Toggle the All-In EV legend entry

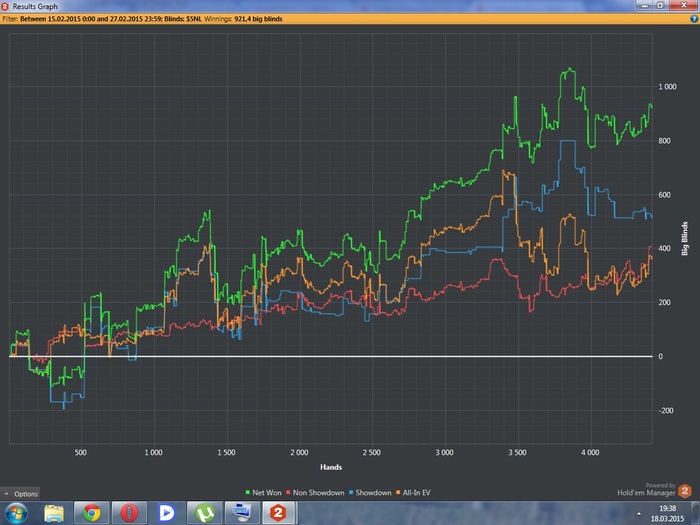tap(413, 492)
